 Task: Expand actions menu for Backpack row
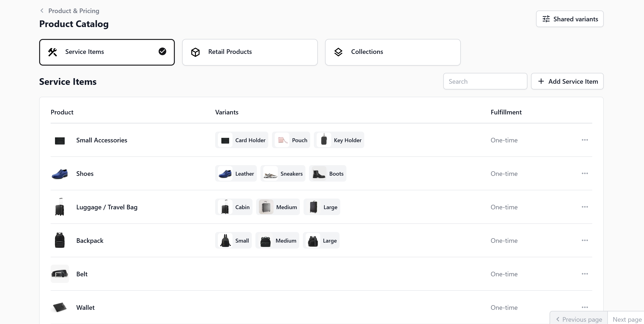click(584, 241)
